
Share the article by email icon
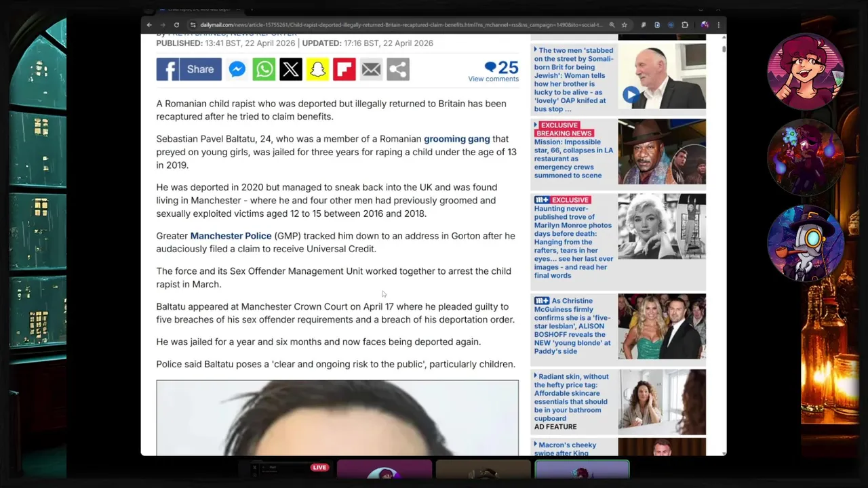point(371,69)
